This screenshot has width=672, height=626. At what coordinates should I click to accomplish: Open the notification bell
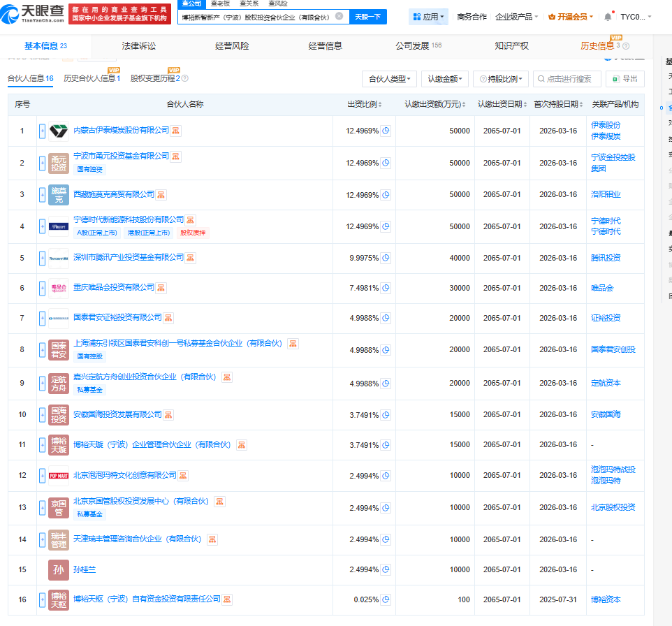coord(608,17)
